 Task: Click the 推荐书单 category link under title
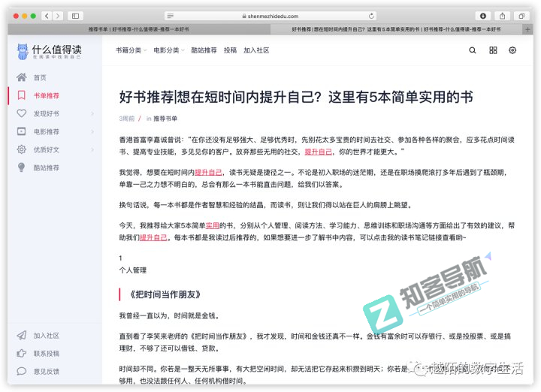pyautogui.click(x=165, y=119)
